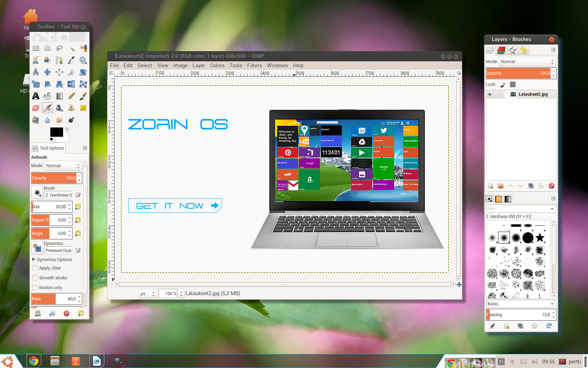Switch to the Paths tab
The image size is (588, 368).
pyautogui.click(x=513, y=50)
